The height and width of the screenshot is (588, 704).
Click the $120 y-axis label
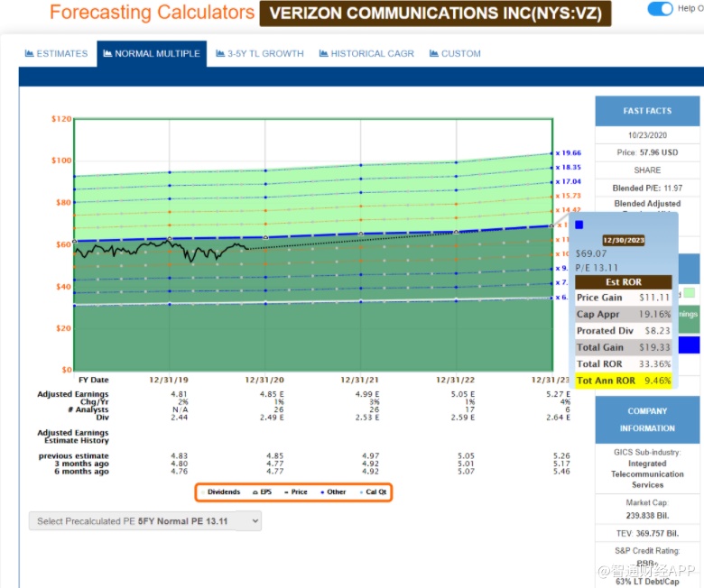point(61,119)
